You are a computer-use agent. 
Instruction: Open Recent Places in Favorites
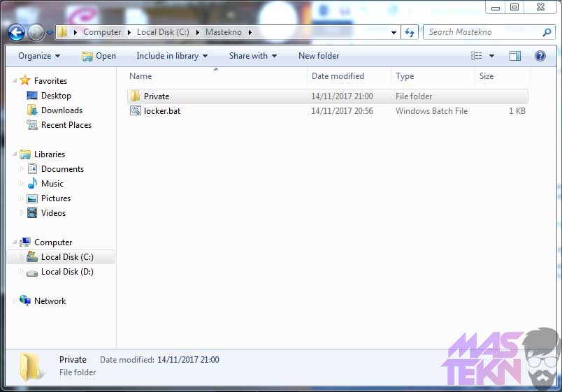66,125
